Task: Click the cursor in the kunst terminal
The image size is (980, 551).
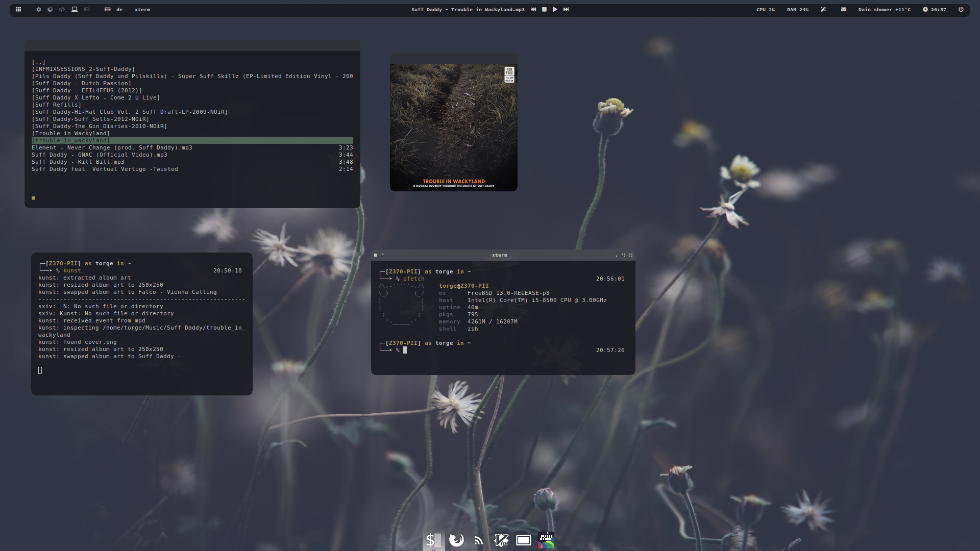Action: (40, 370)
